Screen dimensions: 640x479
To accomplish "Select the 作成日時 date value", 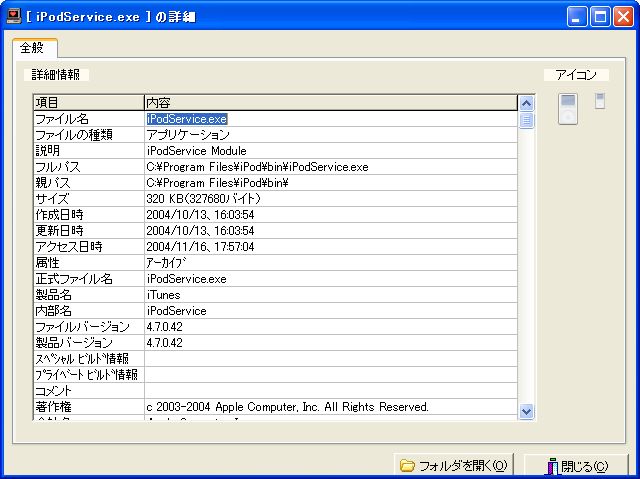I will (200, 215).
